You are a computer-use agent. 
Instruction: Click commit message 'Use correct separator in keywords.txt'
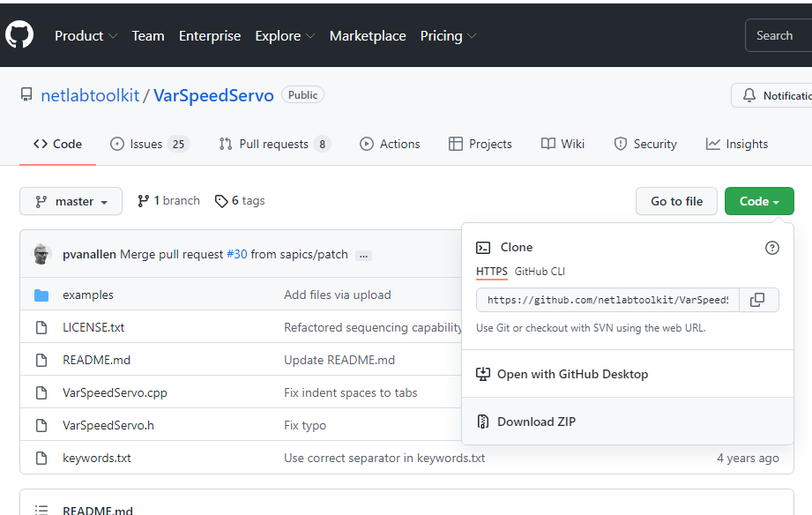pyautogui.click(x=384, y=458)
